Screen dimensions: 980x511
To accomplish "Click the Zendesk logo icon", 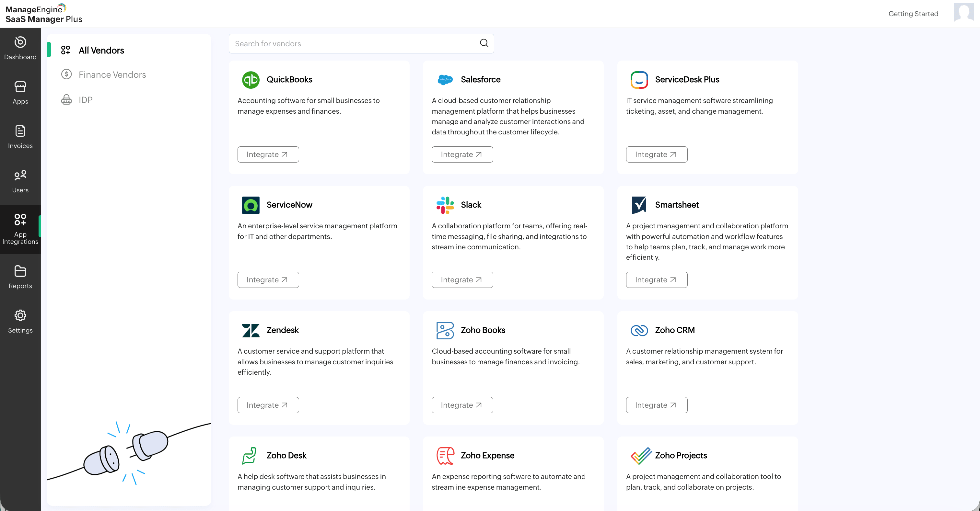I will 251,330.
